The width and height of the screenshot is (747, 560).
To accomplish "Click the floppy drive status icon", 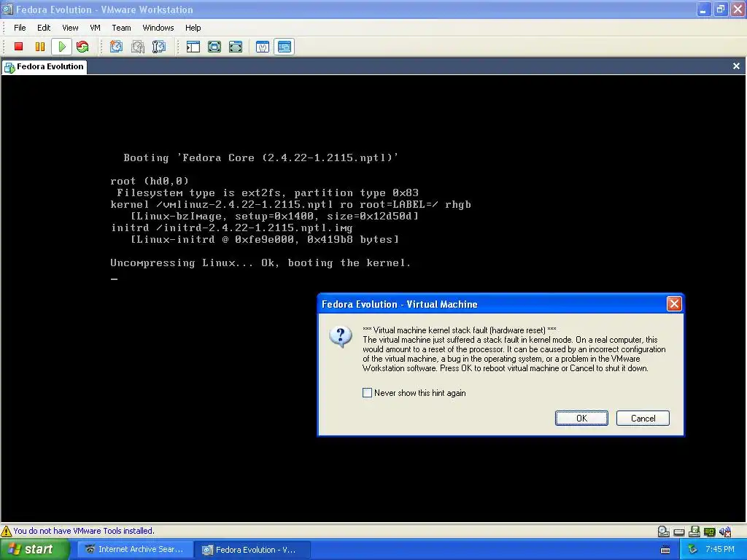I will [694, 532].
